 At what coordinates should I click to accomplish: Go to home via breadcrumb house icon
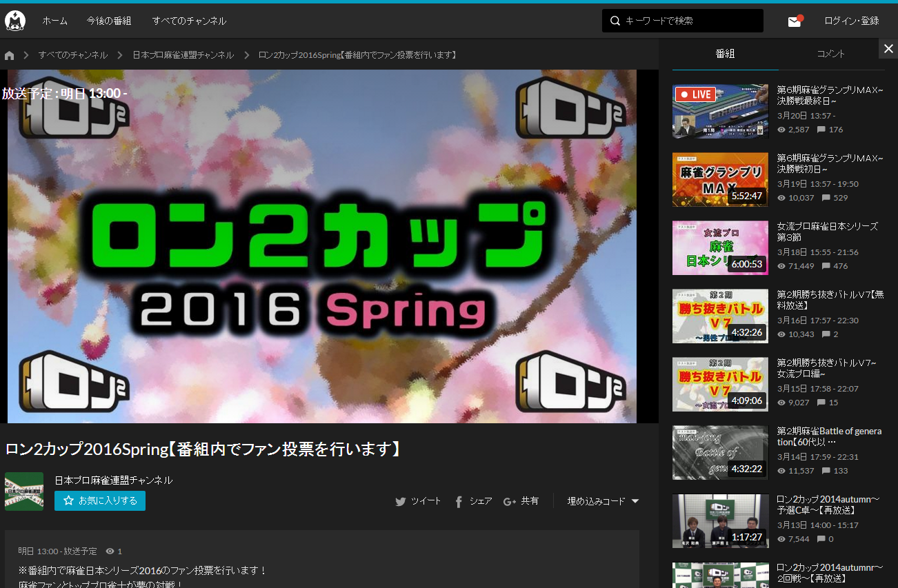[x=9, y=55]
